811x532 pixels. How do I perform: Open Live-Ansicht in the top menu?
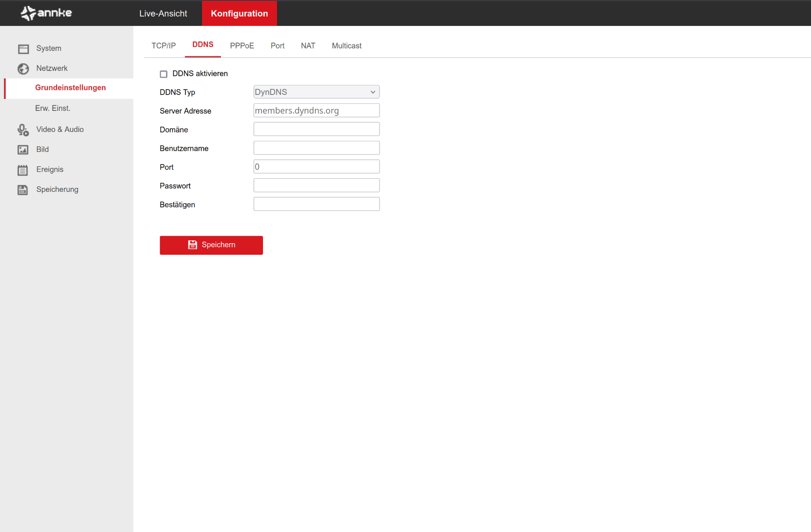pos(163,13)
